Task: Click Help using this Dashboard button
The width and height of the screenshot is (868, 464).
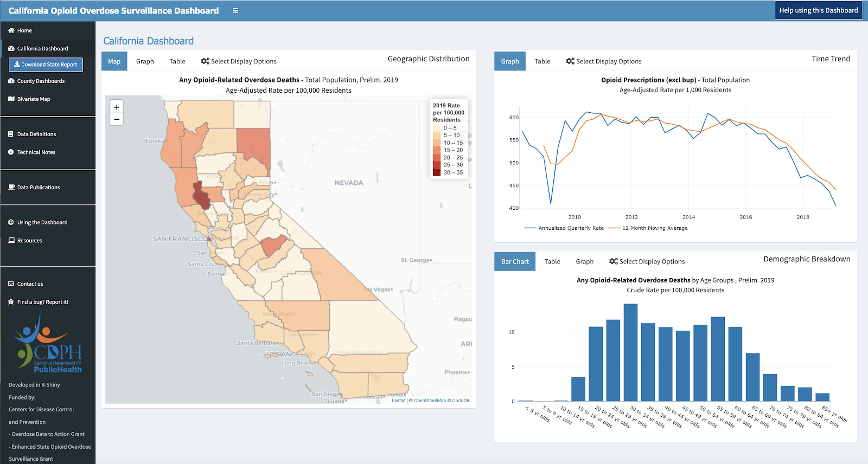Action: tap(818, 10)
